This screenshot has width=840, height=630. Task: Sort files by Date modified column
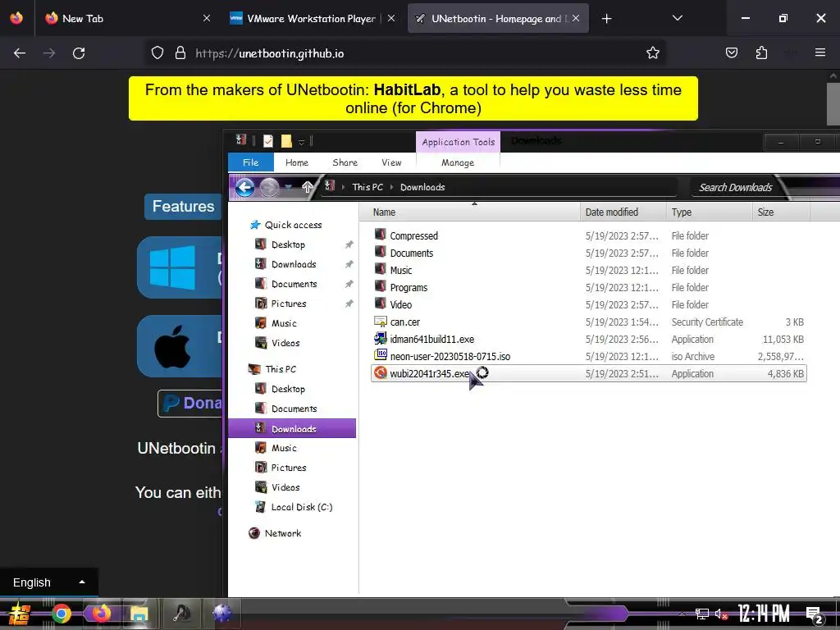pos(623,212)
